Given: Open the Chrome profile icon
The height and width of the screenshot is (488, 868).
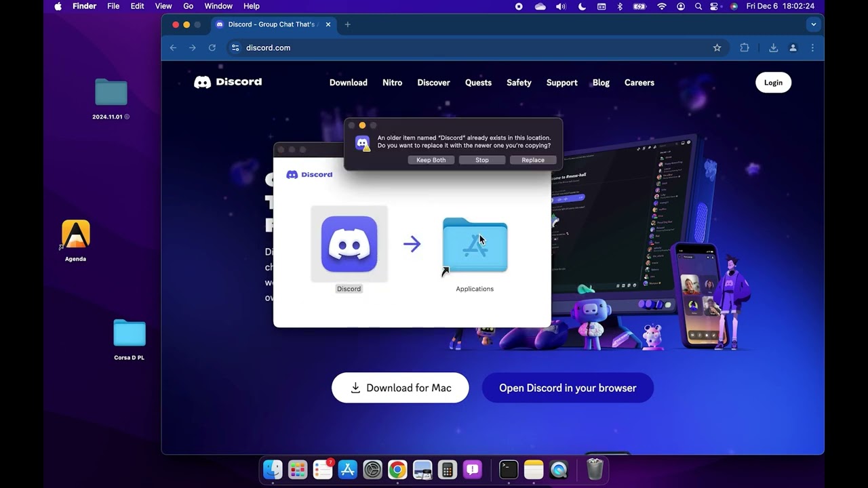Looking at the screenshot, I should (793, 47).
